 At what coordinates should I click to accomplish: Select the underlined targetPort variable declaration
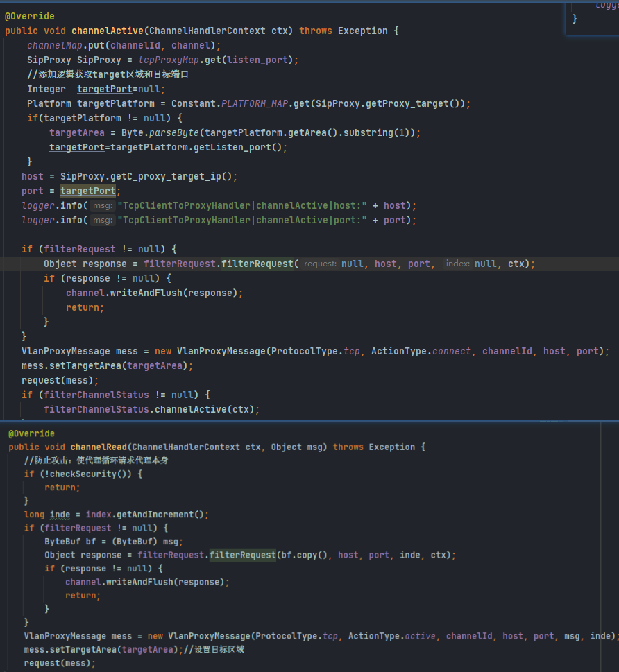pos(104,89)
